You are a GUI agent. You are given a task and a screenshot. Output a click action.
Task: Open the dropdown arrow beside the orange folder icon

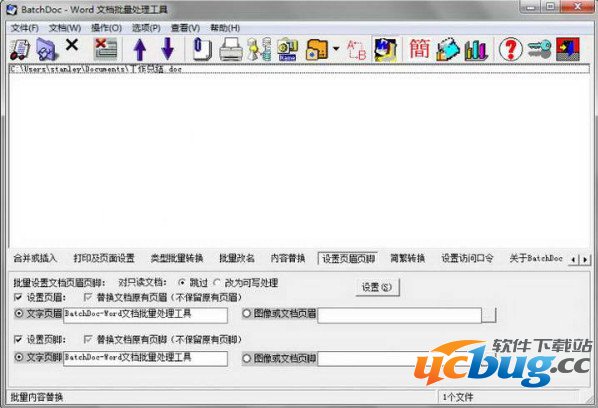tap(336, 49)
